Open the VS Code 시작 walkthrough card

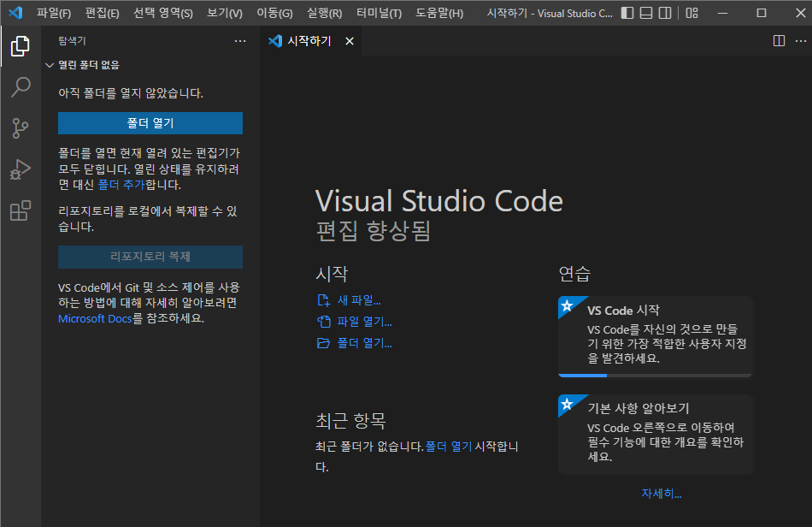point(655,336)
